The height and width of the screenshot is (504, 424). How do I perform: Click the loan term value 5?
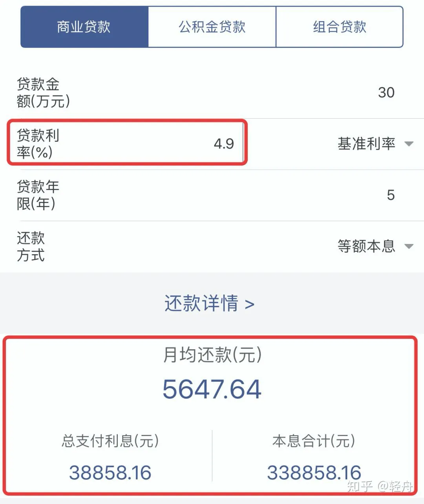[390, 195]
